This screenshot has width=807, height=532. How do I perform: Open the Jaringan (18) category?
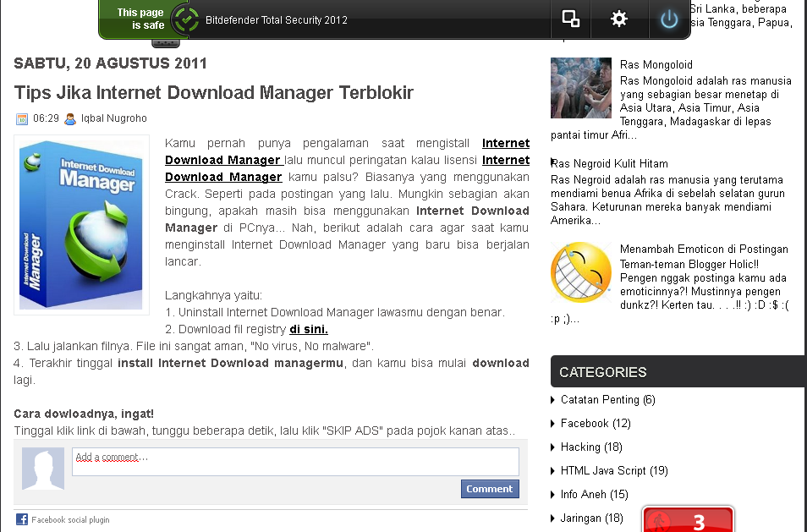pyautogui.click(x=592, y=518)
